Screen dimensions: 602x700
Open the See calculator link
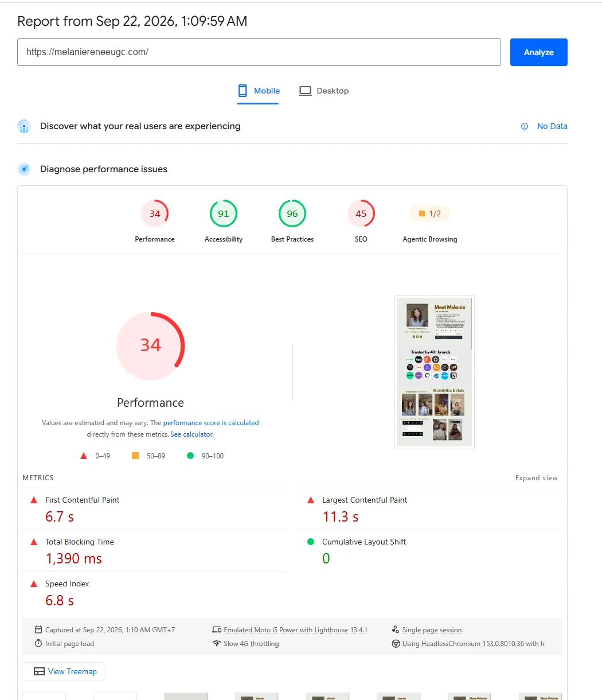coord(192,434)
